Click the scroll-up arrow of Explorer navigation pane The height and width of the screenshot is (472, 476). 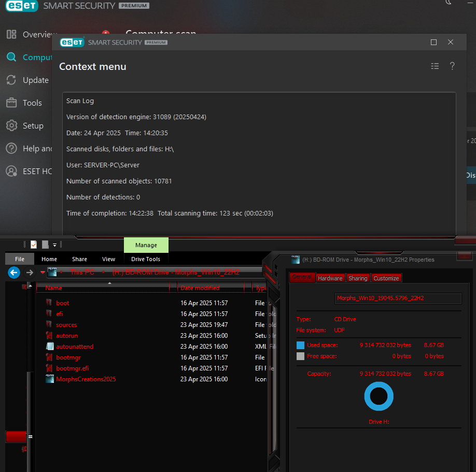tap(30, 286)
